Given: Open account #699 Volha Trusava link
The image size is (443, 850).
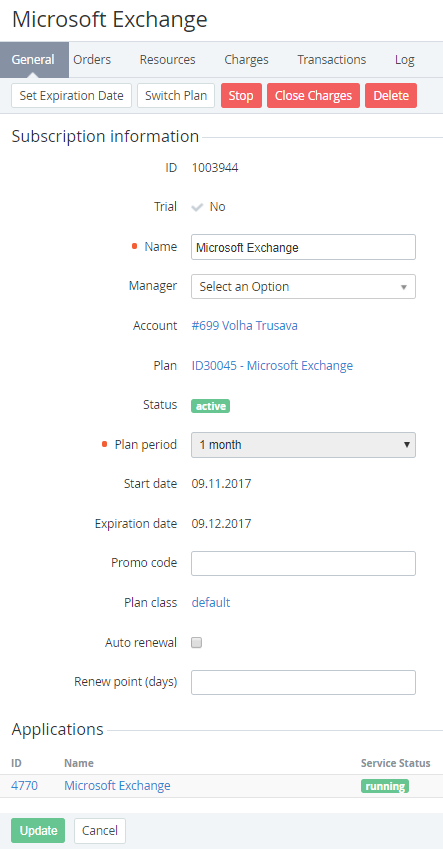Looking at the screenshot, I should [245, 326].
